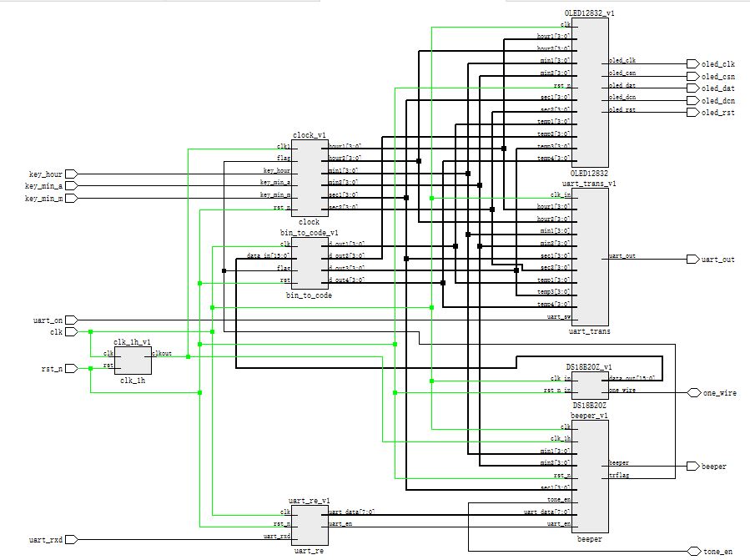Click the key_min_a input pin symbol
The height and width of the screenshot is (560, 750).
pos(71,186)
